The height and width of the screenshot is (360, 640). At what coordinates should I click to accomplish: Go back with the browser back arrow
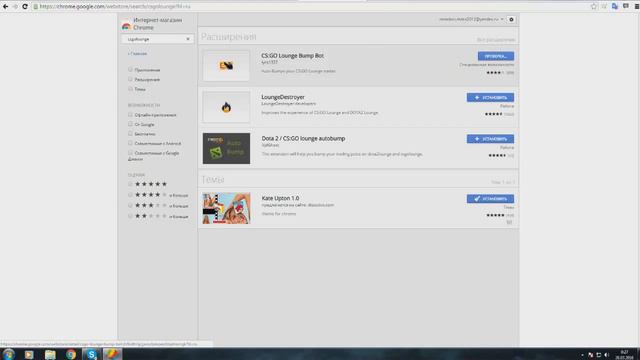tap(5, 7)
